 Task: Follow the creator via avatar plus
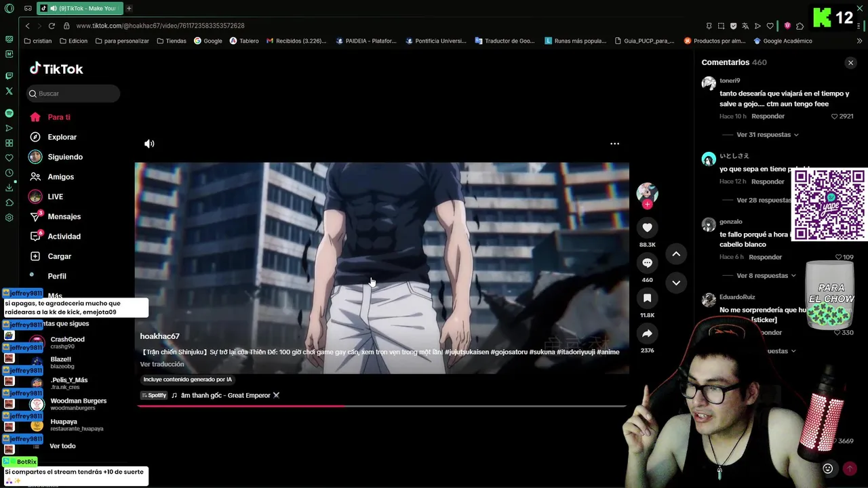click(647, 204)
